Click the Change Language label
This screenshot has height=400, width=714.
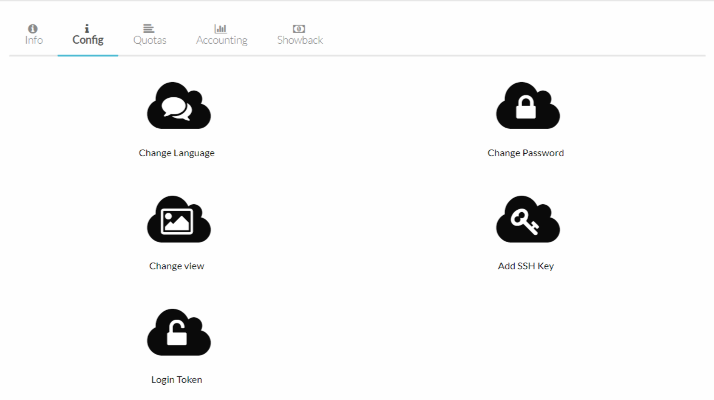177,153
